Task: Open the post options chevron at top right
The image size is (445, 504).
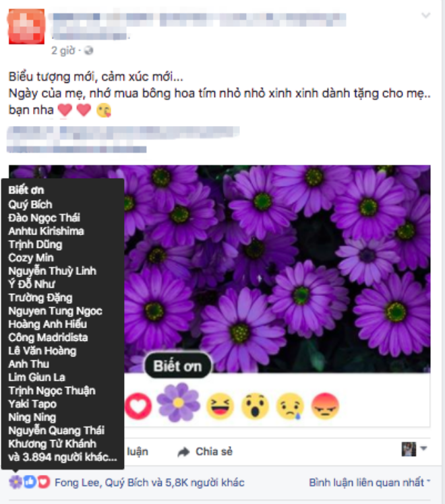Action: click(425, 15)
